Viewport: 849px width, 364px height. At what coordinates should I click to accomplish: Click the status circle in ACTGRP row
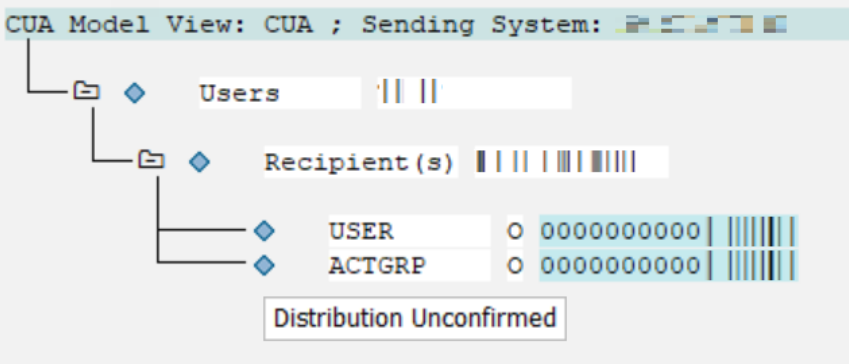click(515, 265)
